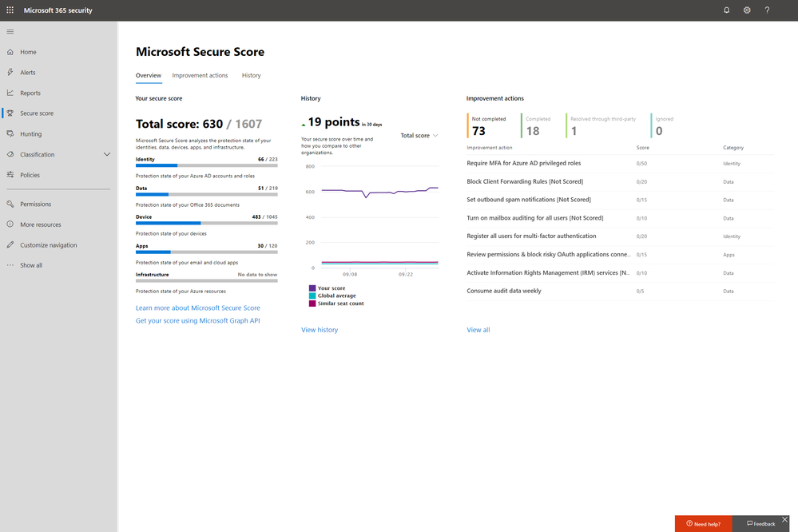Switch to the Overview tab
This screenshot has width=798, height=532.
tap(149, 75)
